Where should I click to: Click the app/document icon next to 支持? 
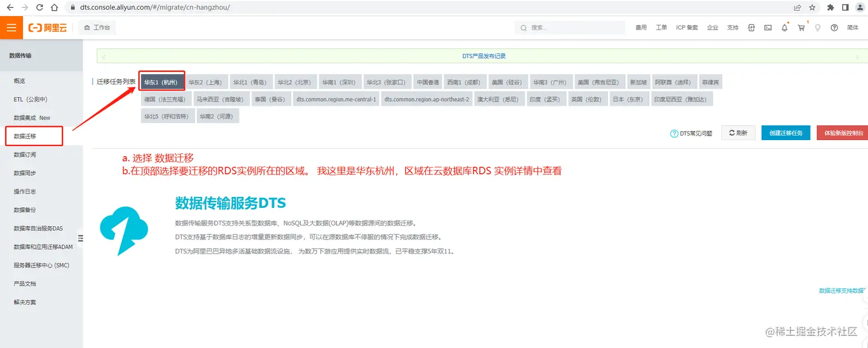pyautogui.click(x=751, y=28)
